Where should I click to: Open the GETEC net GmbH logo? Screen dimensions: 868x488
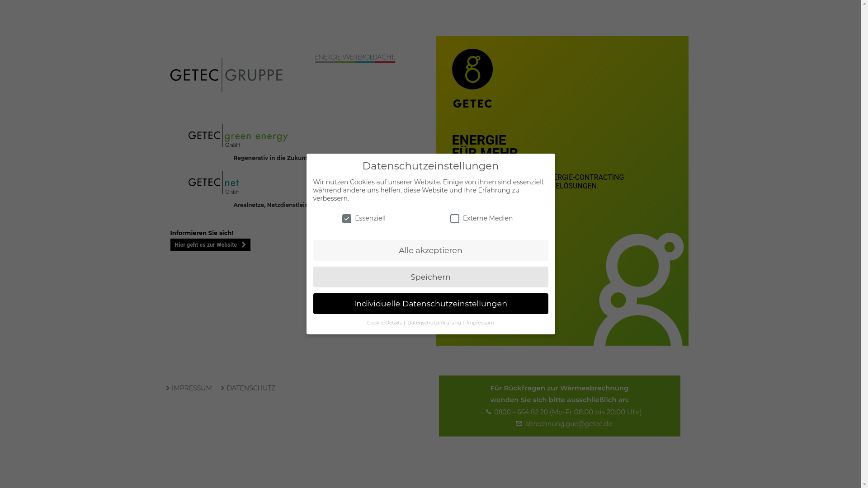pos(213,183)
